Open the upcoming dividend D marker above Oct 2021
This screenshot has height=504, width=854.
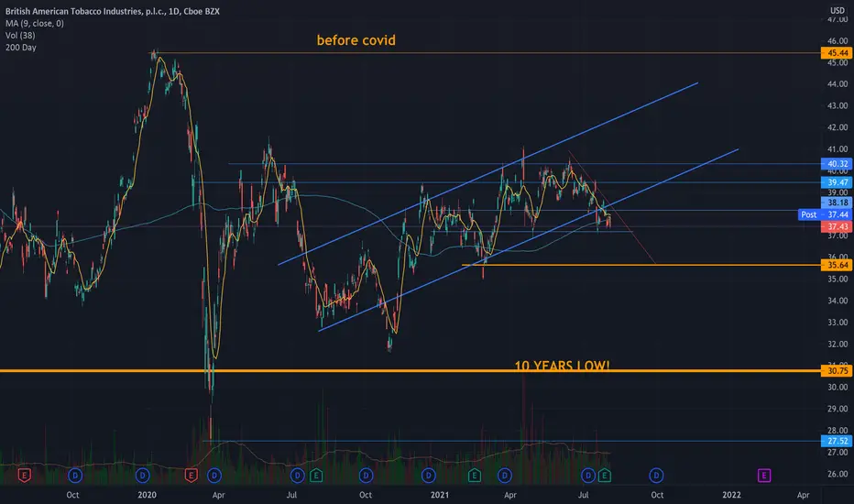click(x=656, y=476)
